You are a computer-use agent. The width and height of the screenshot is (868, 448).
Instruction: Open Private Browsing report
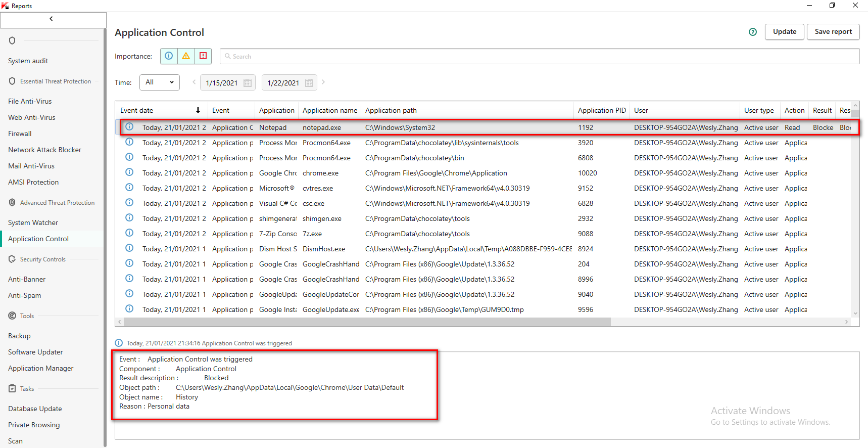coord(34,425)
